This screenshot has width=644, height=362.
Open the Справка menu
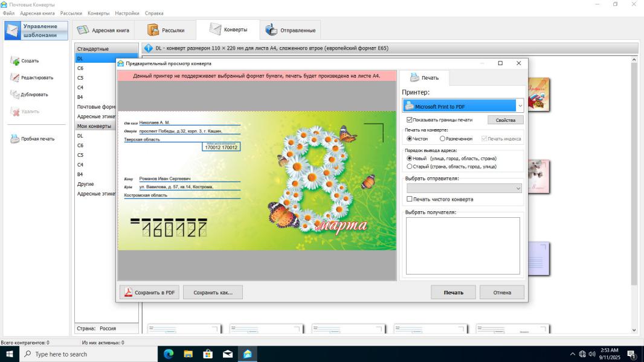(x=154, y=13)
